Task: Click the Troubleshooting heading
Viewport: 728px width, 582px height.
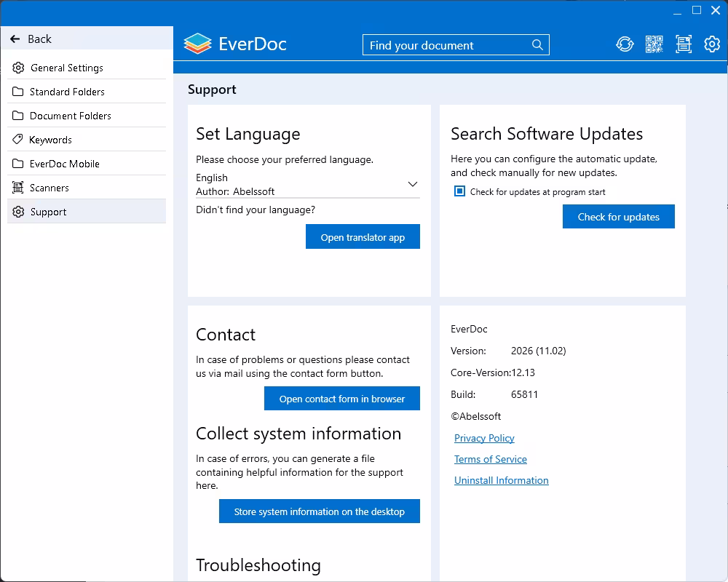Action: (x=258, y=565)
